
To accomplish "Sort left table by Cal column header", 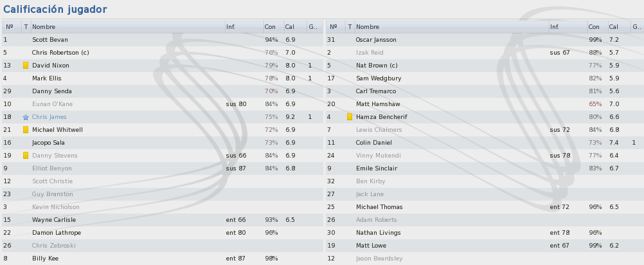I will (295, 27).
